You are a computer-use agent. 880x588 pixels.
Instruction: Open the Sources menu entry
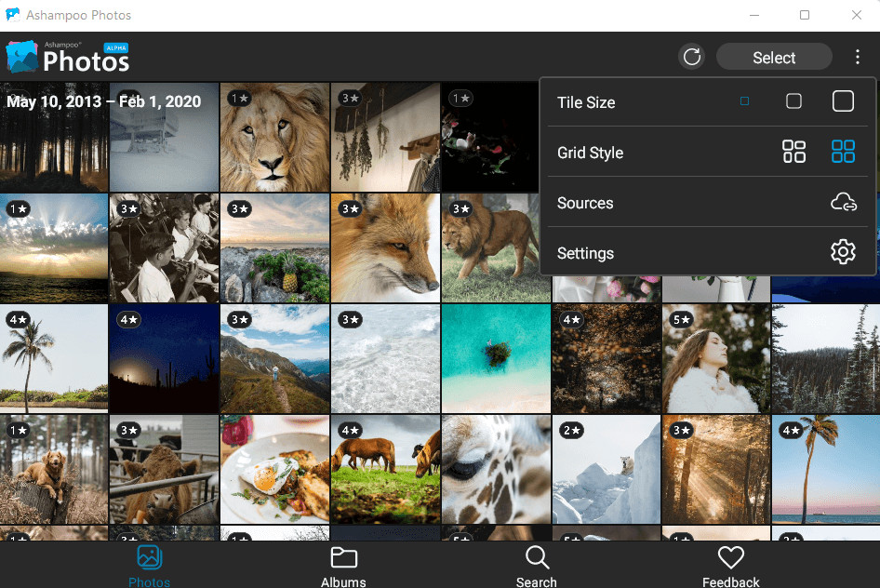[707, 203]
